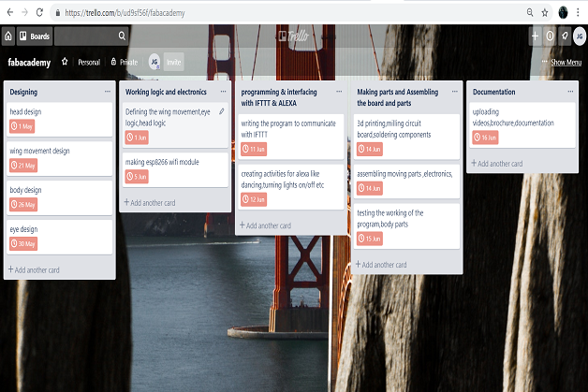Add another card in Documentation list
Viewport: 588px width, 392px height.
click(497, 164)
